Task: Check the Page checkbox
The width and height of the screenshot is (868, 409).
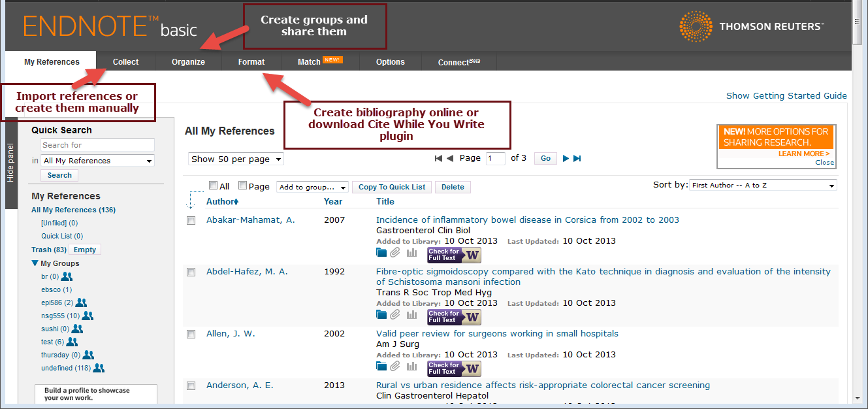Action: pos(243,186)
